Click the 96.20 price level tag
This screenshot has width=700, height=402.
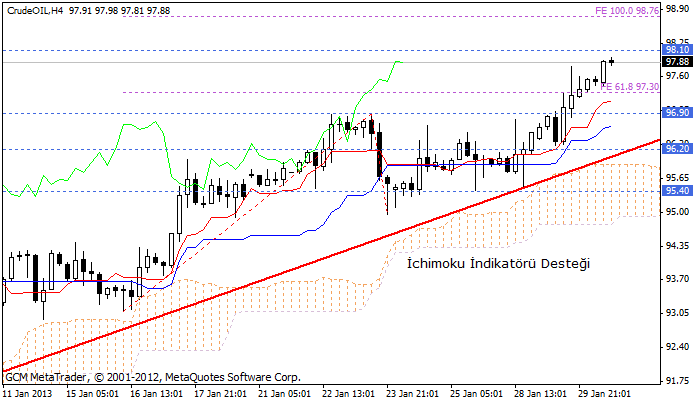point(677,148)
